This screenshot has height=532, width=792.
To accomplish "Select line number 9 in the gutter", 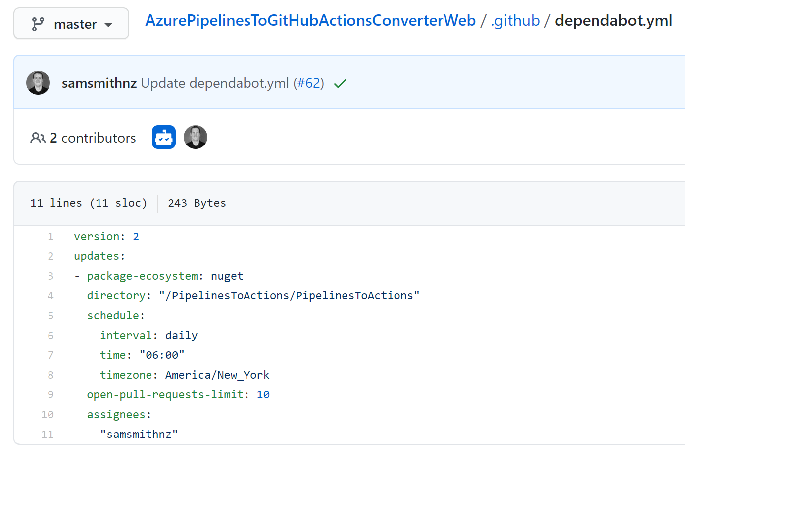I will [x=50, y=395].
